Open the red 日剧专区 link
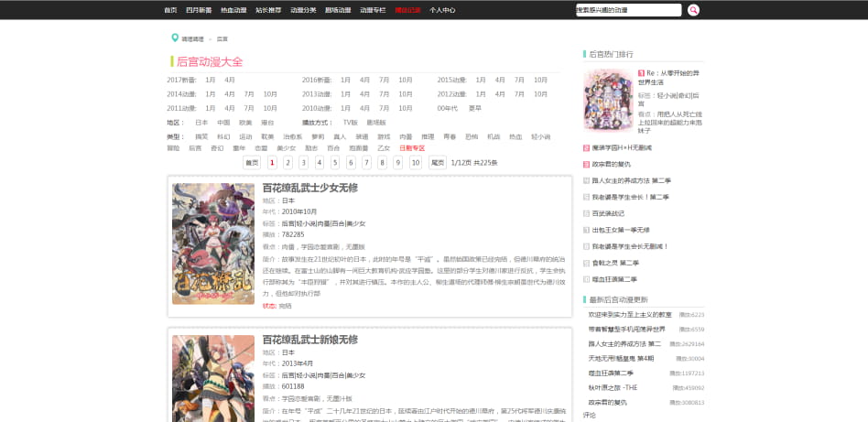Screen dimensions: 868x422 (x=412, y=148)
